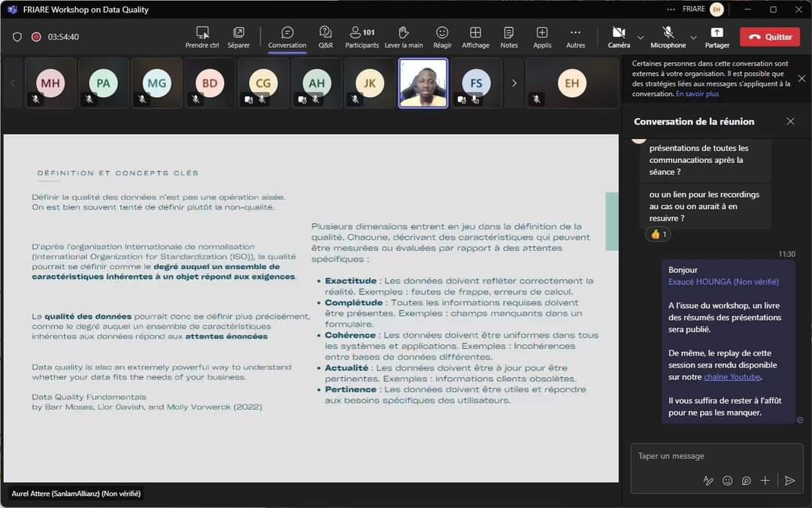Open the Autres more options menu
Screen dimensions: 812x508
(575, 36)
